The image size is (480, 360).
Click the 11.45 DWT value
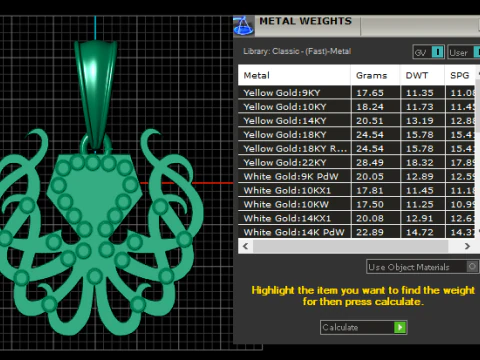(420, 191)
